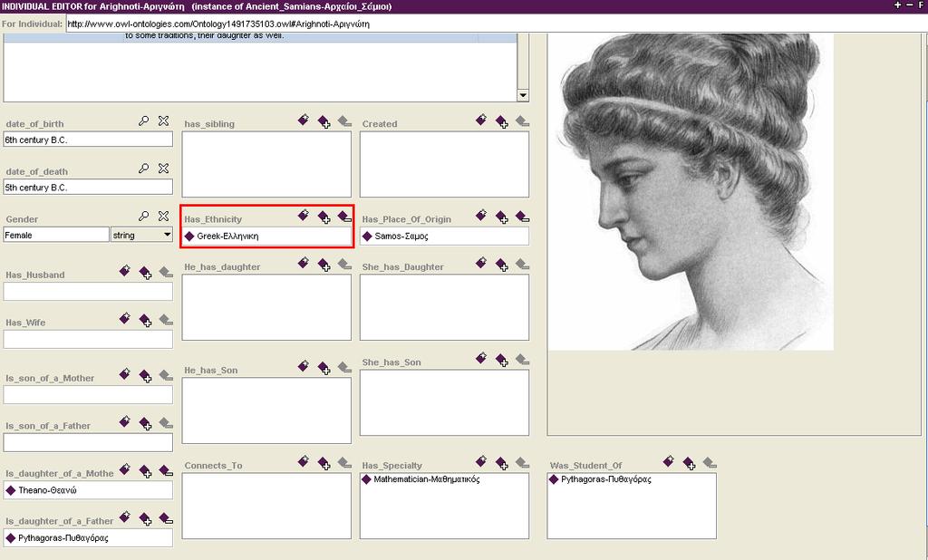Add an existing instance to Has_Ethnicity

point(324,217)
